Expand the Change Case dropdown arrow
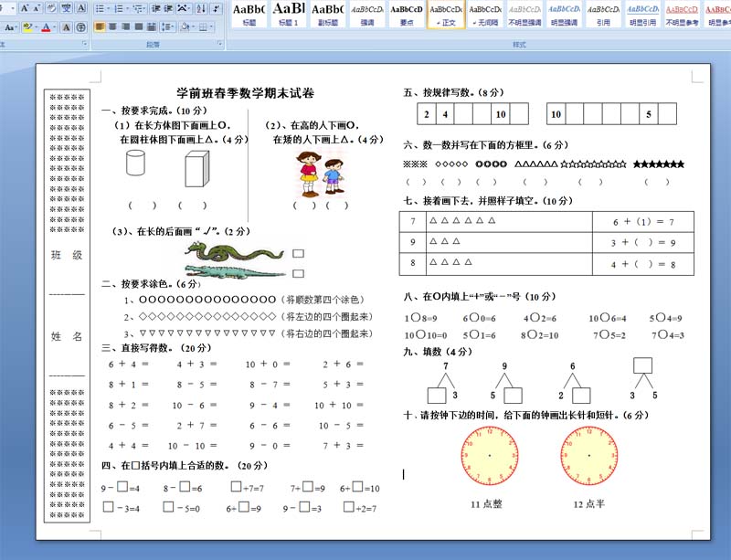Image resolution: width=731 pixels, height=560 pixels. [x=16, y=27]
